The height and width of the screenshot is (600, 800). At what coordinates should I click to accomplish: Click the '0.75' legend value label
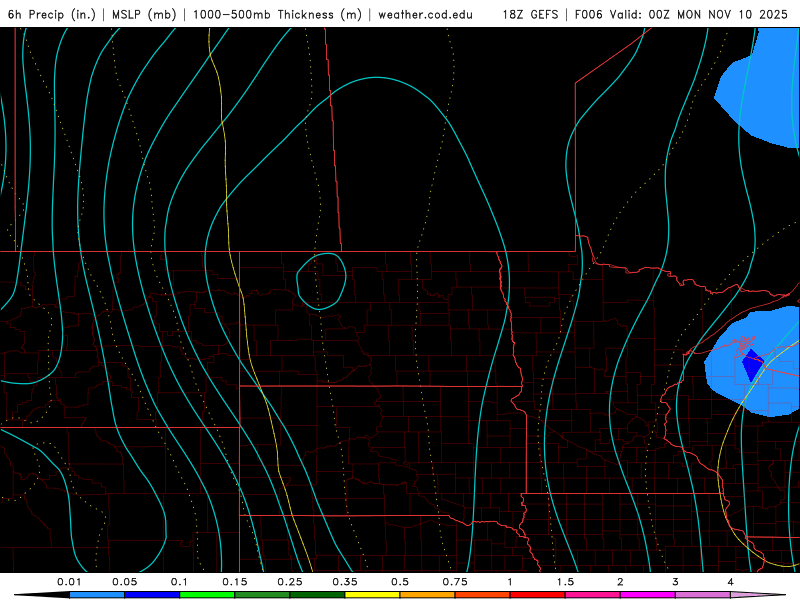coord(455,582)
